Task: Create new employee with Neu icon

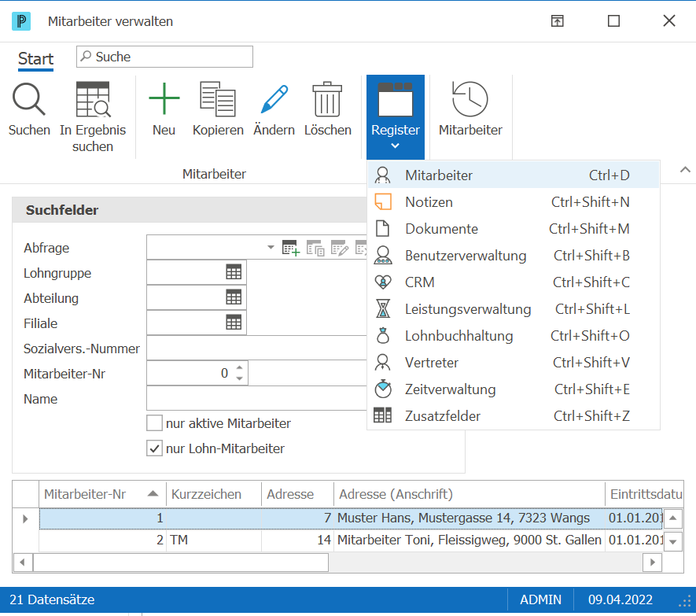Action: [x=164, y=98]
